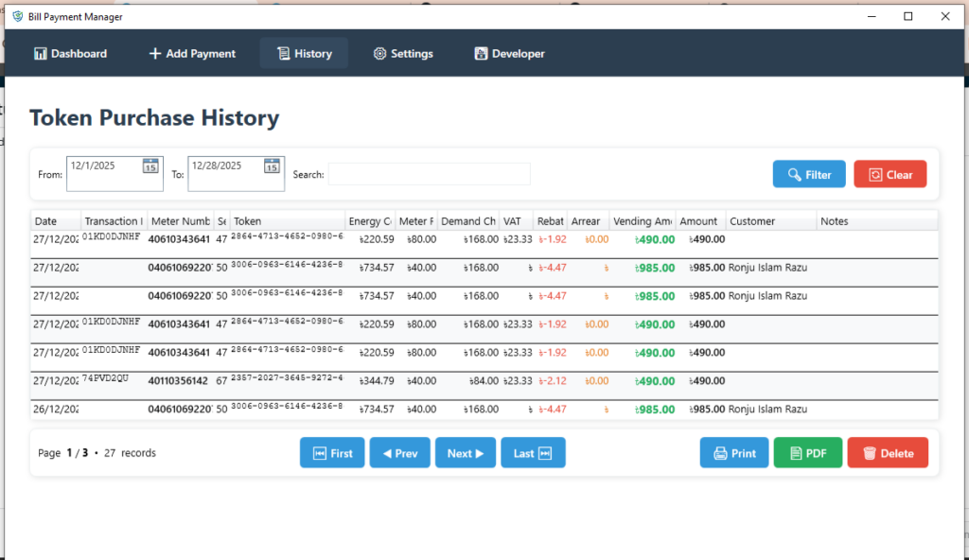Go to the Next page of records
Screen dimensions: 969x560
click(466, 453)
